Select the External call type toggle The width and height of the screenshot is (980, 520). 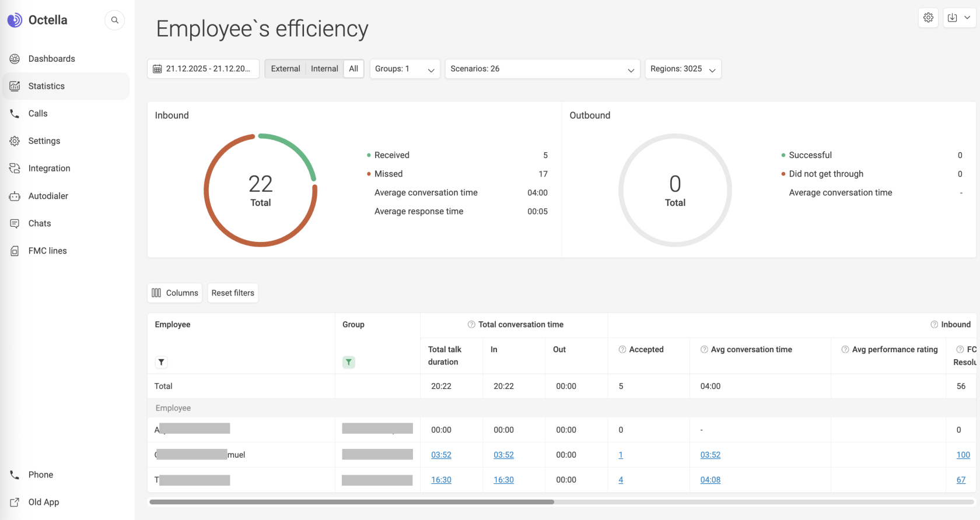pyautogui.click(x=285, y=69)
